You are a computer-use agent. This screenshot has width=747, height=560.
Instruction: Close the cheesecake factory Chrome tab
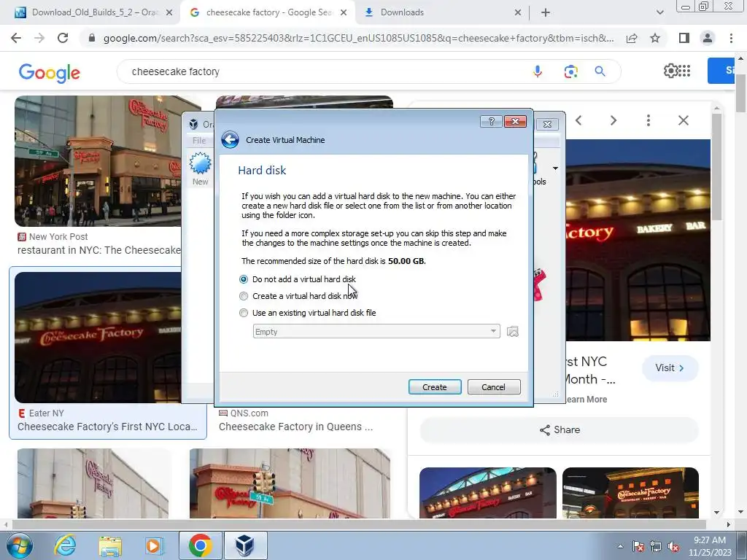(x=344, y=13)
